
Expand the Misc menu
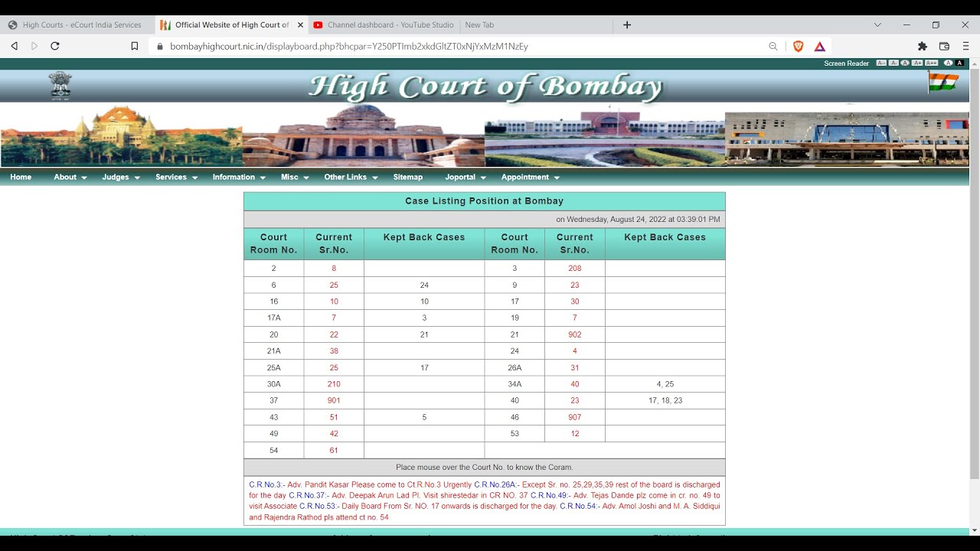[x=295, y=177]
